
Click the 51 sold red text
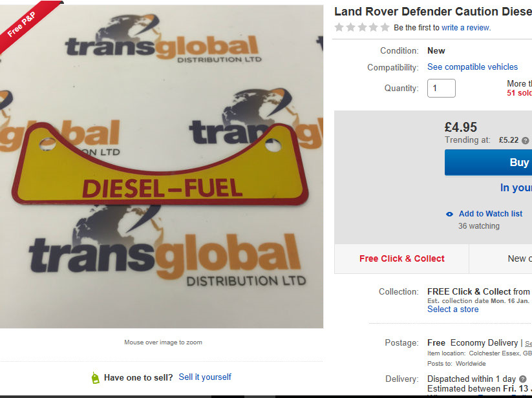click(519, 93)
